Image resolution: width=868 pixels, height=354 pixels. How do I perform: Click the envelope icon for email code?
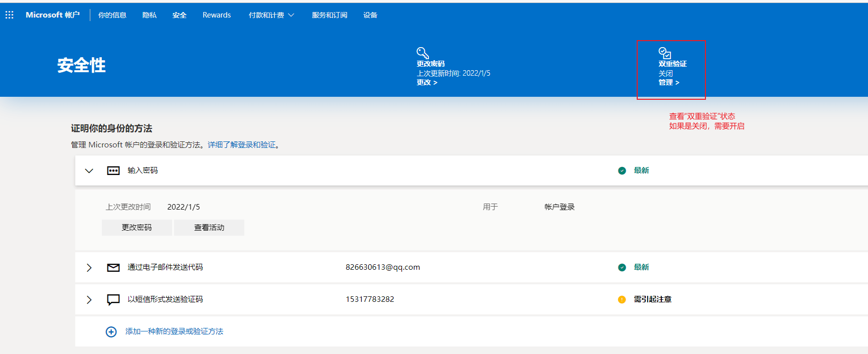tap(113, 267)
